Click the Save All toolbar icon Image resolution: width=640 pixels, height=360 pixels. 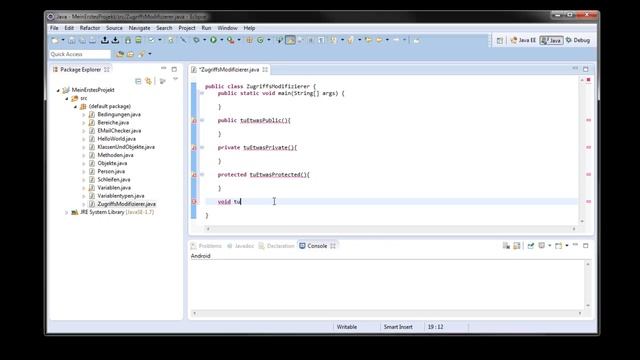pyautogui.click(x=82, y=40)
